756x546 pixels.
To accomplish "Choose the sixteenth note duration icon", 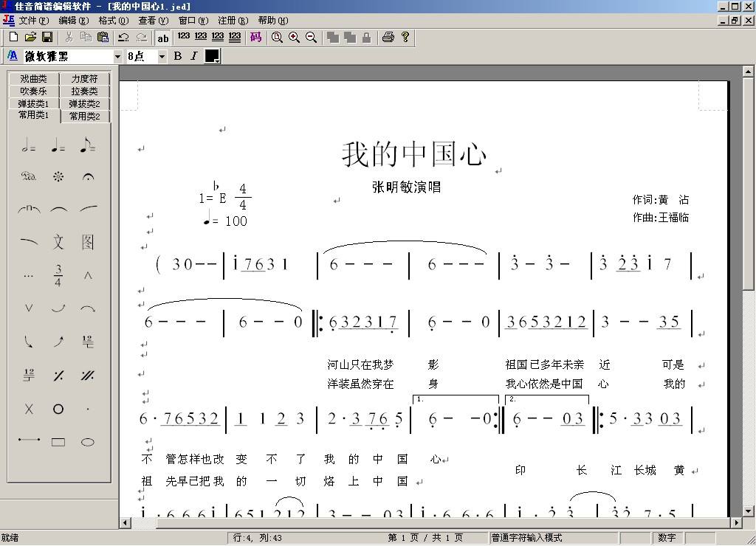I will [x=217, y=38].
